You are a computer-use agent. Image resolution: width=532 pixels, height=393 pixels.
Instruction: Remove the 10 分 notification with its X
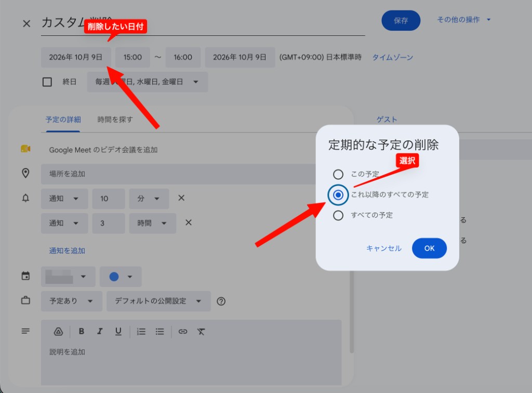[181, 198]
